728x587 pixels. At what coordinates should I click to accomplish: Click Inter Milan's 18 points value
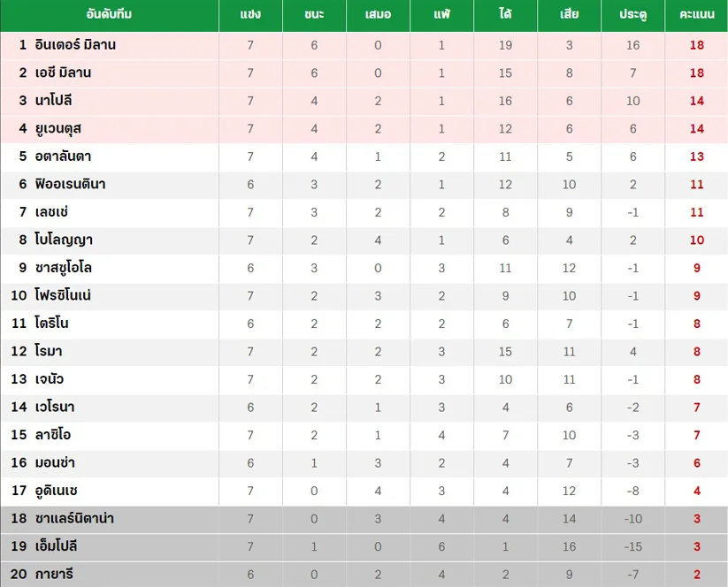coord(696,45)
